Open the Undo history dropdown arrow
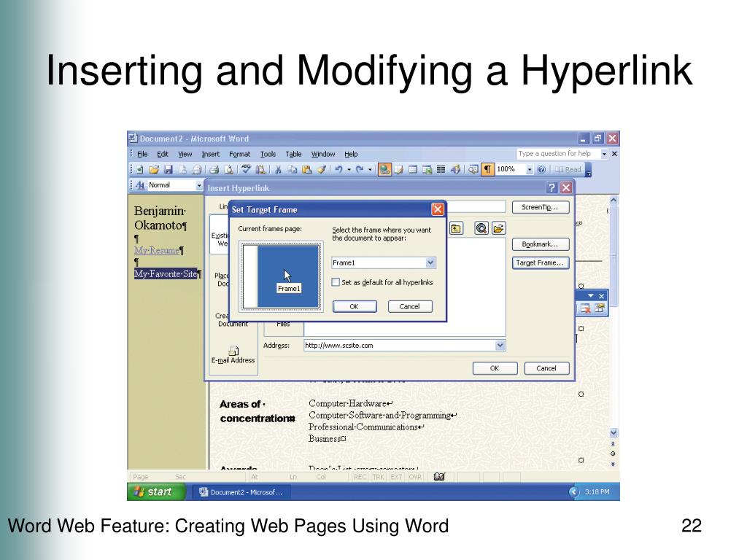This screenshot has width=747, height=560. coord(349,169)
